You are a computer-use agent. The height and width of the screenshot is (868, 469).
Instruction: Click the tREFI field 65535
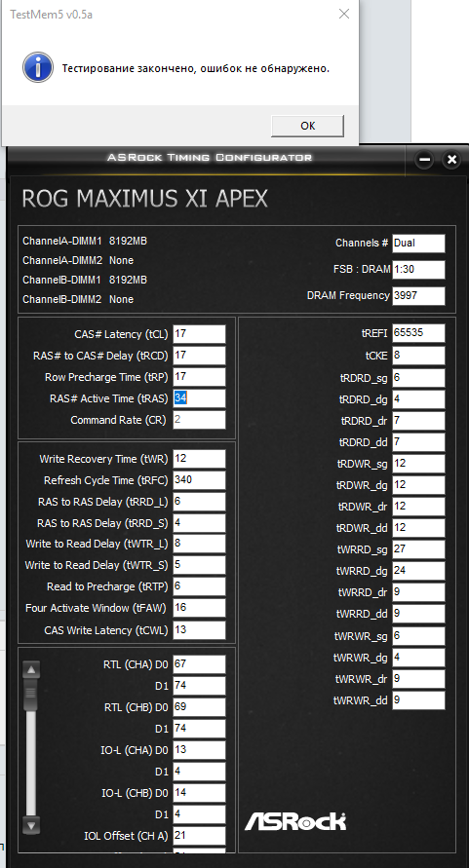pyautogui.click(x=418, y=333)
